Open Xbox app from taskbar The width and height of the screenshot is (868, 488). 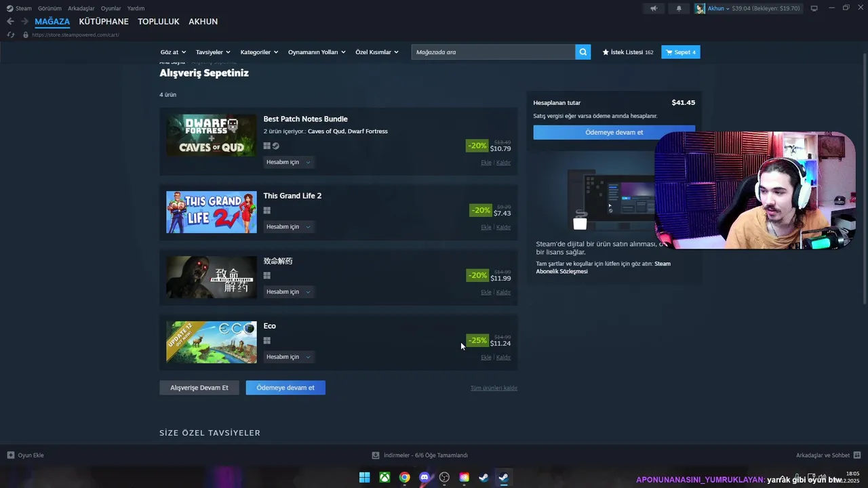[x=384, y=477]
